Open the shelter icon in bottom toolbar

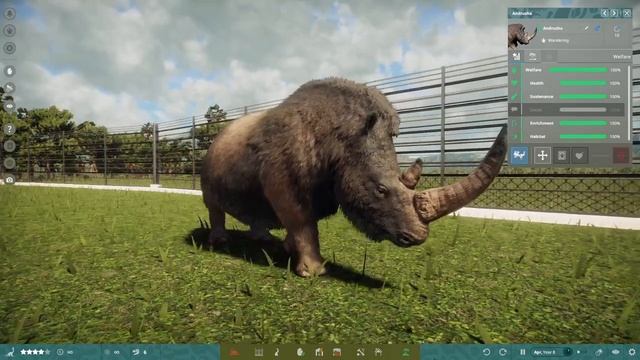(x=378, y=352)
